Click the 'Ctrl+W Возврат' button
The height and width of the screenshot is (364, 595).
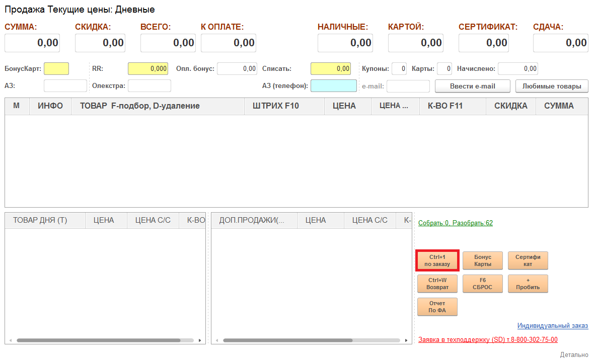click(437, 284)
